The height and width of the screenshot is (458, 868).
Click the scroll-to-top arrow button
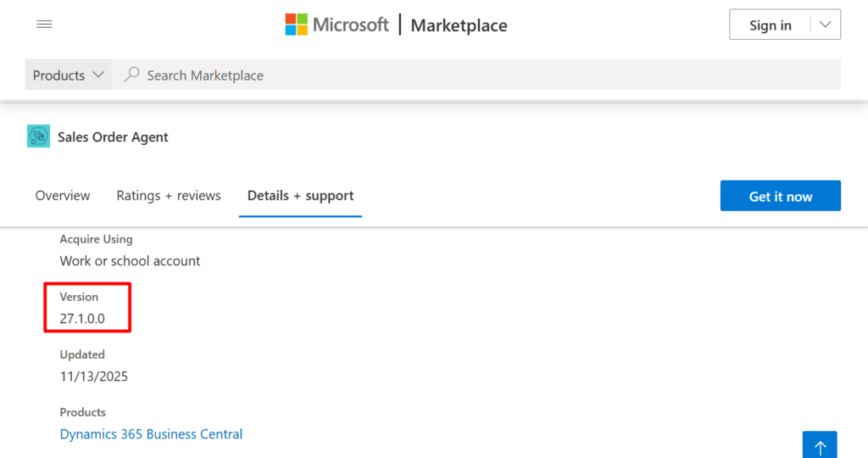(x=819, y=445)
